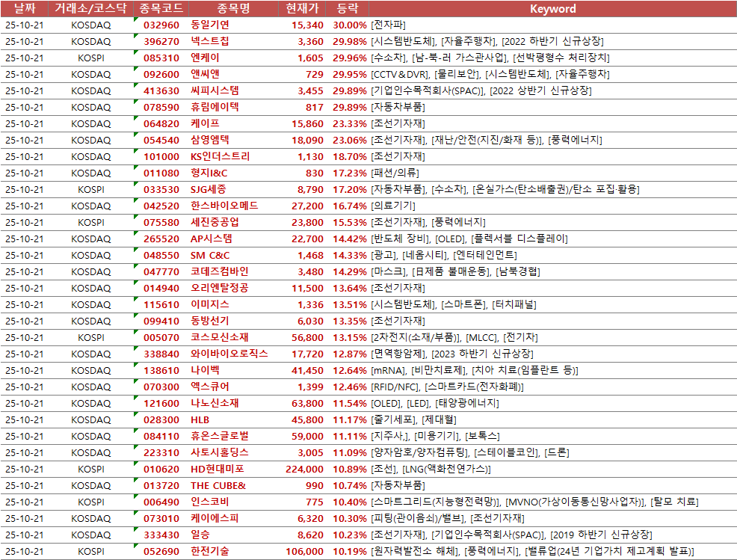Click the 종목코드 column header
The image size is (737, 560).
pos(161,8)
